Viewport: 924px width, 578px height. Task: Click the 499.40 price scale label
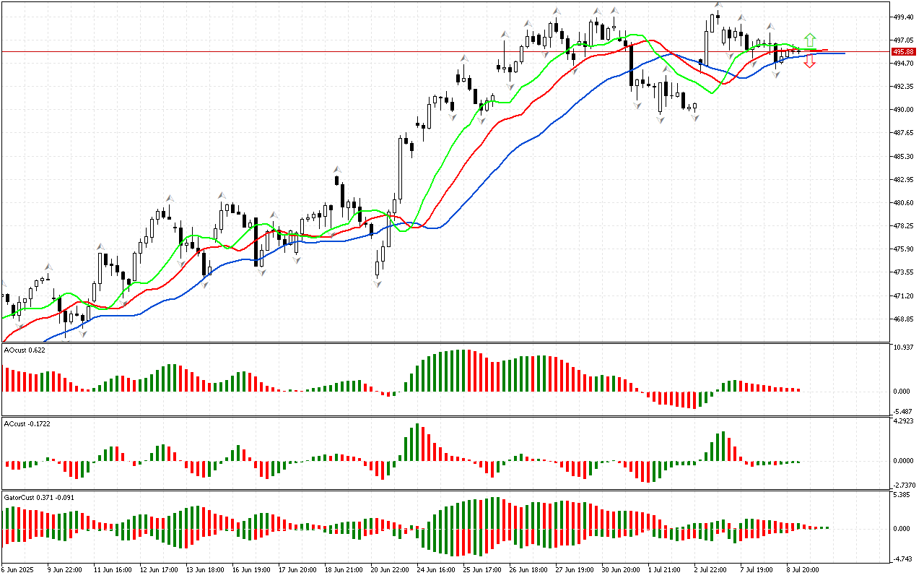(903, 17)
